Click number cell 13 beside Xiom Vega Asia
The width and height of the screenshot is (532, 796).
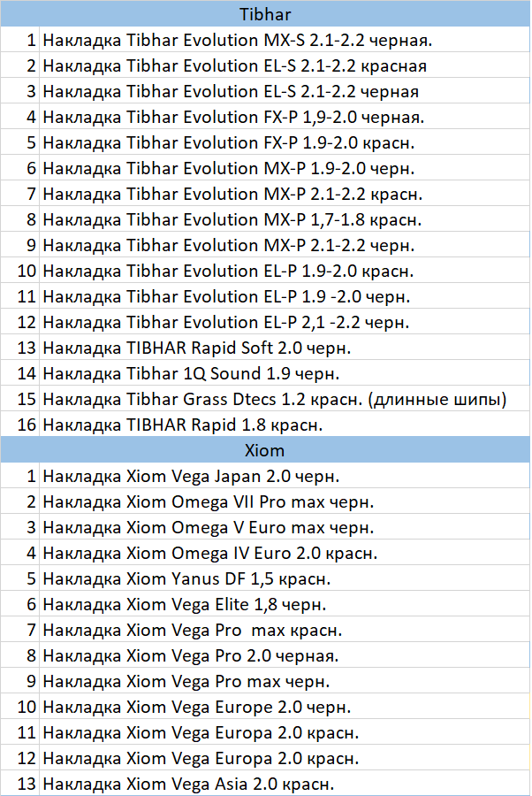coord(19,784)
